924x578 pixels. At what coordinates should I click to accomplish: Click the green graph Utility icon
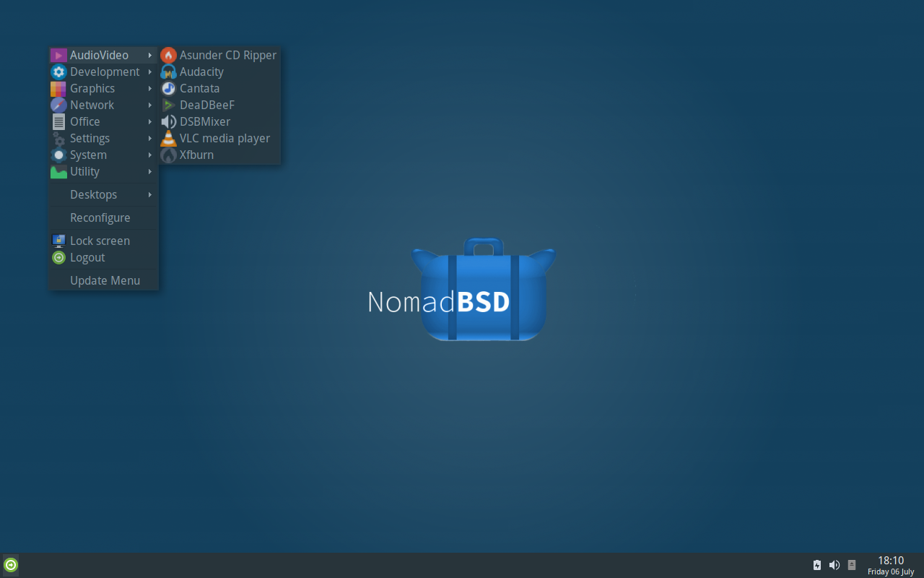[x=58, y=171]
